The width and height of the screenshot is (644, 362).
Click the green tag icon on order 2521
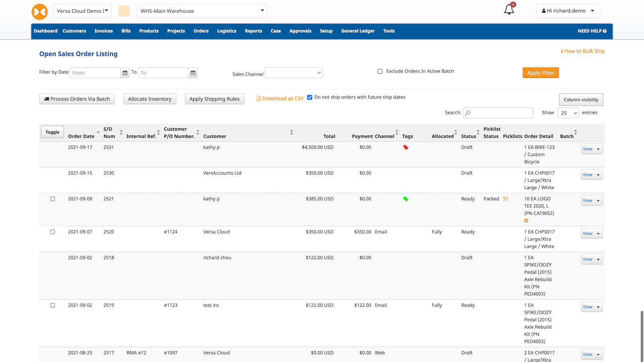point(406,199)
